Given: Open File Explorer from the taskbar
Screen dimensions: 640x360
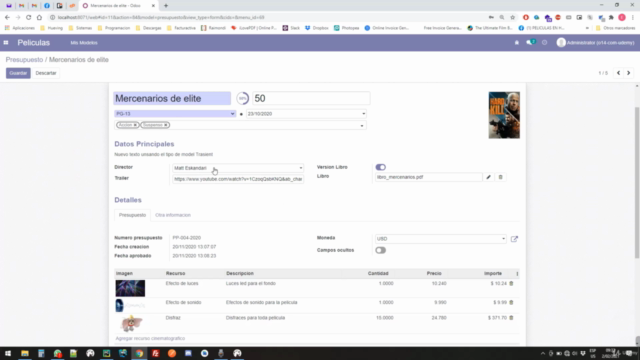Looking at the screenshot, I should (x=25, y=353).
